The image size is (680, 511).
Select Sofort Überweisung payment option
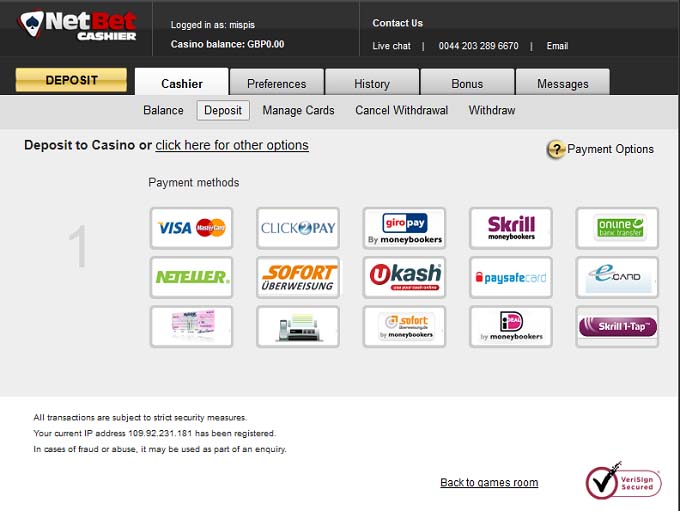[x=298, y=277]
